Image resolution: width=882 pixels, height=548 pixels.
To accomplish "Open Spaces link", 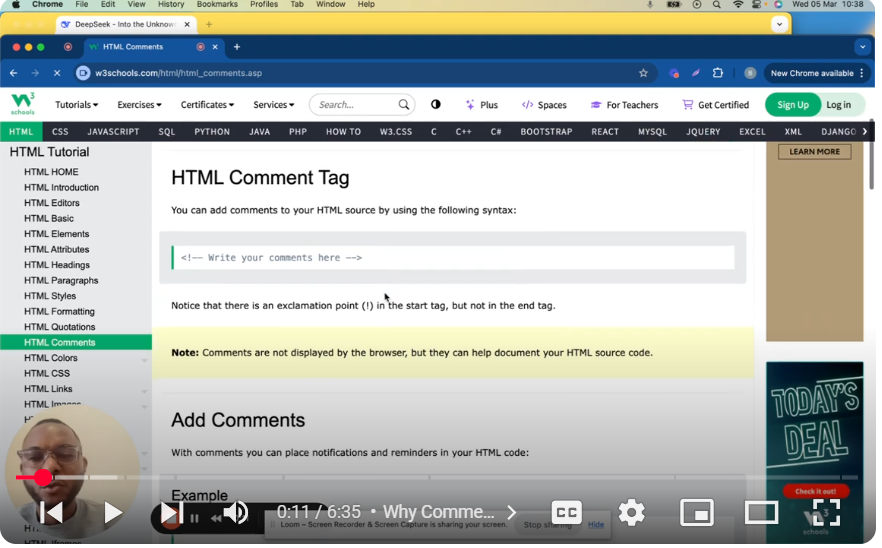I will pyautogui.click(x=544, y=105).
